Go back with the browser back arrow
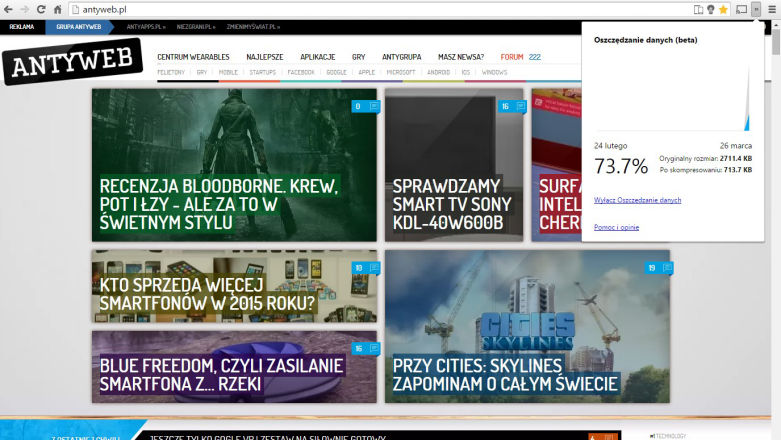The width and height of the screenshot is (781, 440). point(8,9)
